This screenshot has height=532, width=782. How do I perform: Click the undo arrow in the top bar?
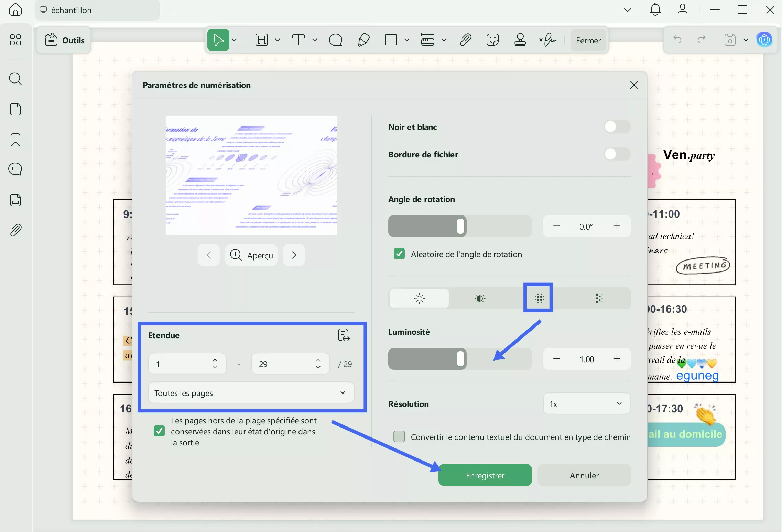point(677,40)
